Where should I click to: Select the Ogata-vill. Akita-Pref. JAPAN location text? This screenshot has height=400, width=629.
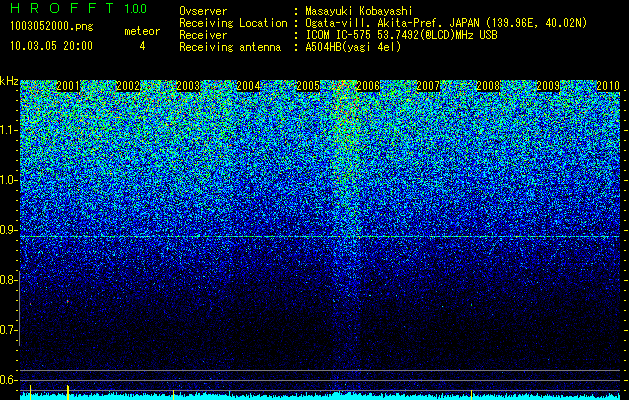(x=446, y=23)
